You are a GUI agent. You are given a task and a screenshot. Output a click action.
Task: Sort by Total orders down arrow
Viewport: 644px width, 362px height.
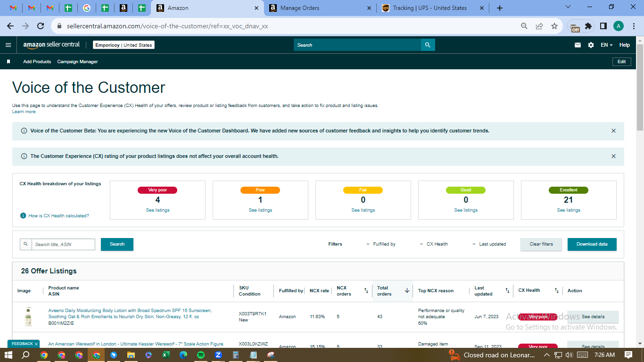pos(407,291)
